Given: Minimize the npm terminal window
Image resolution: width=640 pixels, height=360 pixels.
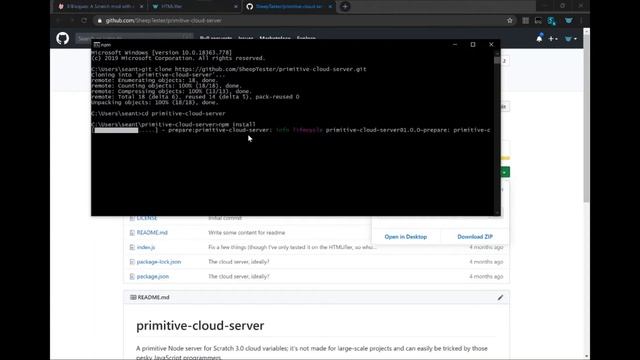Looking at the screenshot, I should (x=455, y=44).
